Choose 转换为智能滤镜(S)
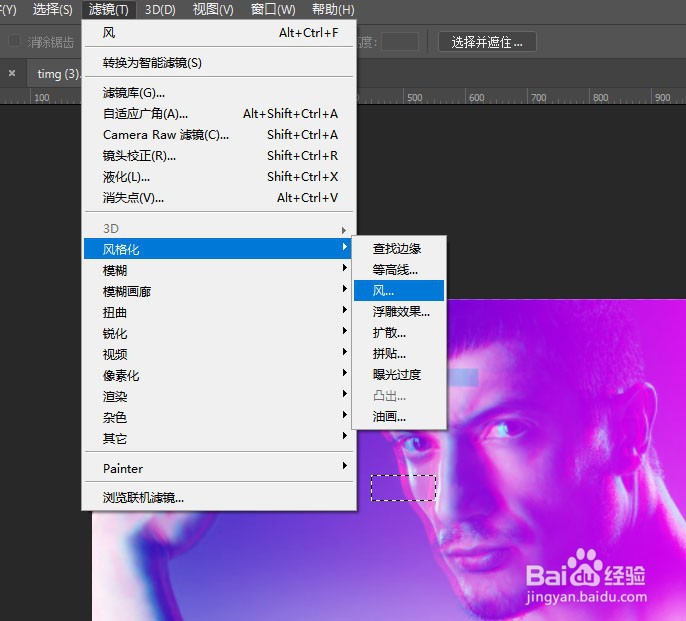The width and height of the screenshot is (686, 621). (219, 63)
